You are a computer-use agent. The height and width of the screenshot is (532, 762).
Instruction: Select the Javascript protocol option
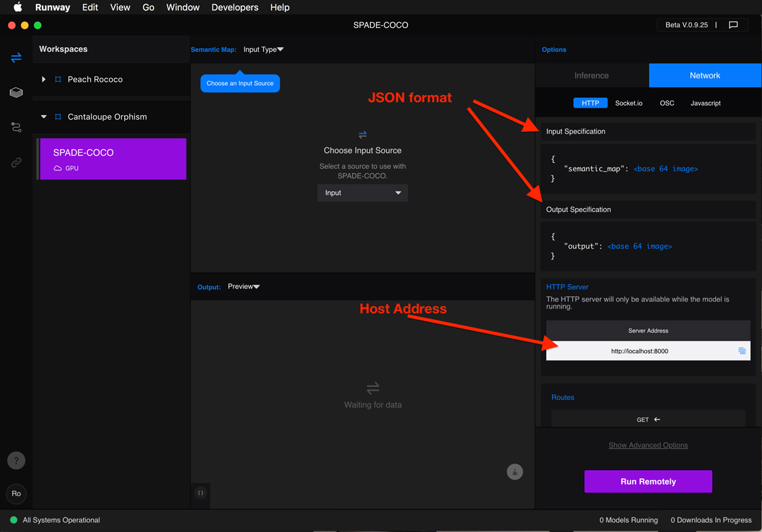(705, 103)
